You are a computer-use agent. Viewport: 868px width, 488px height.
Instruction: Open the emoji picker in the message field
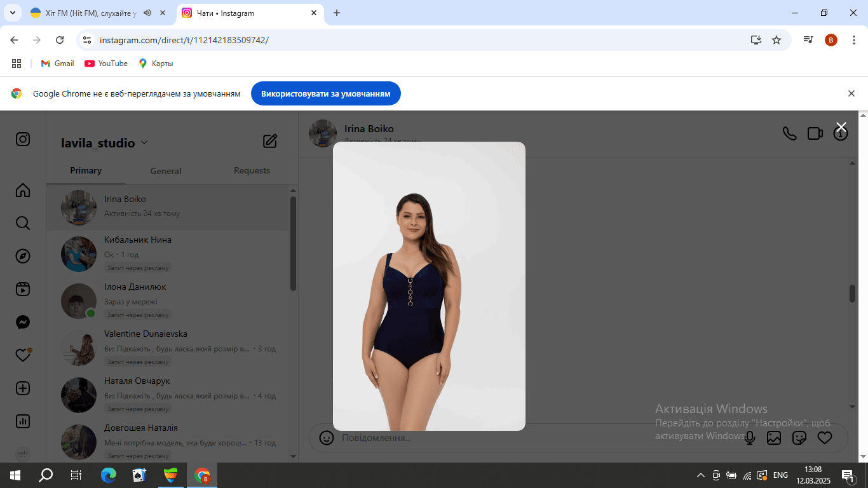[327, 438]
